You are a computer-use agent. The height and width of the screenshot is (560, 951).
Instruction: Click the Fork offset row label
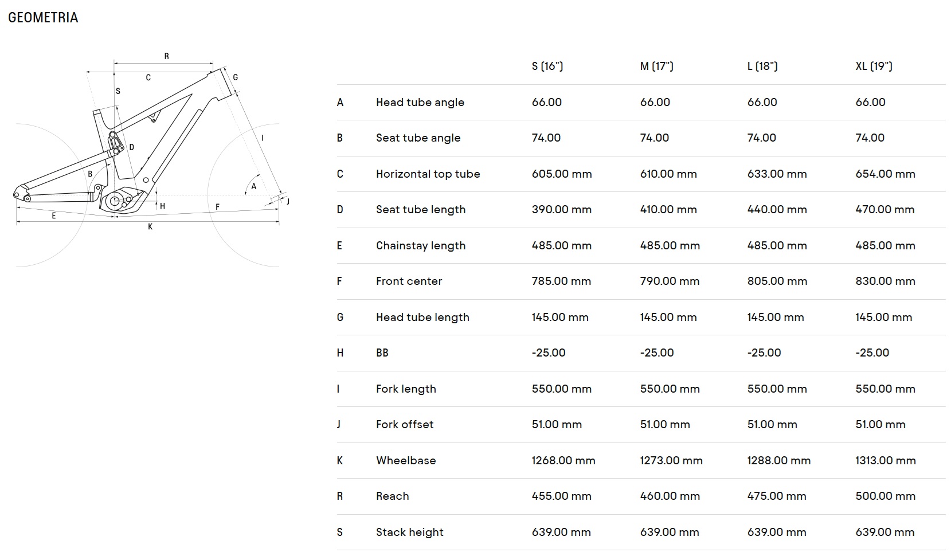pyautogui.click(x=404, y=425)
